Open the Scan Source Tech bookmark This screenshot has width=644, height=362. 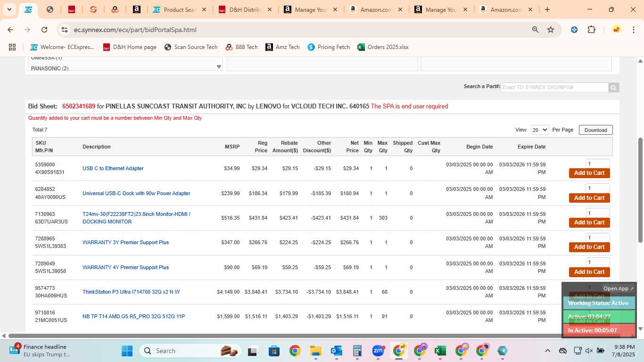coord(191,47)
